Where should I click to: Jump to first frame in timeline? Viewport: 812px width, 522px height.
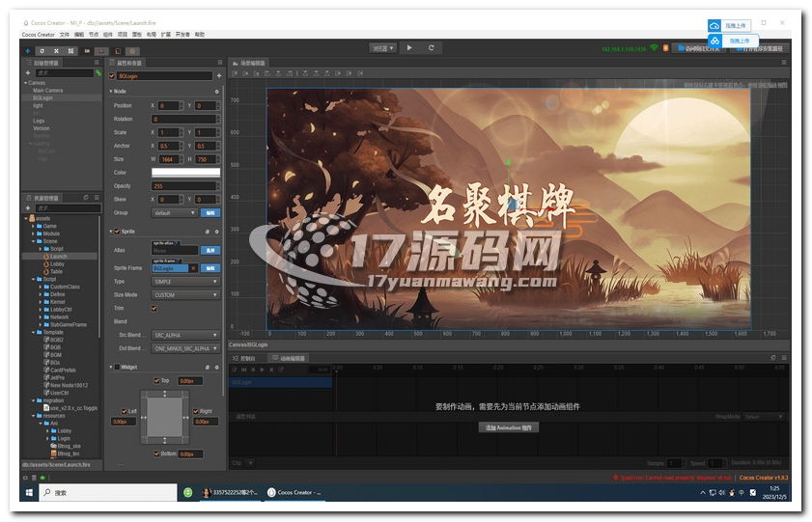243,370
